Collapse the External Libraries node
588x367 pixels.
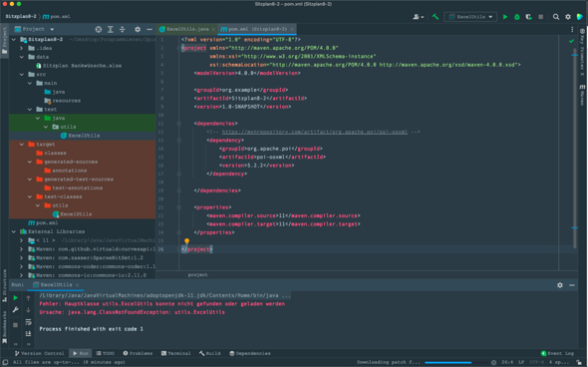(x=14, y=231)
